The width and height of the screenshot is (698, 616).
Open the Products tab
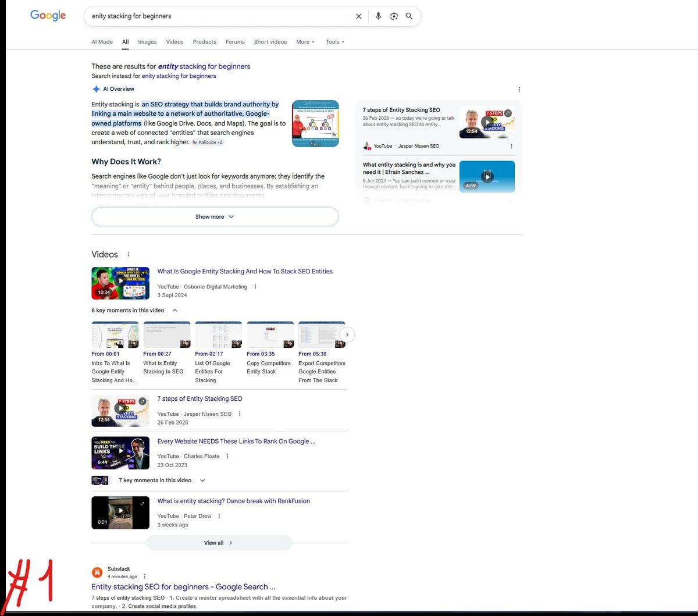click(x=204, y=42)
